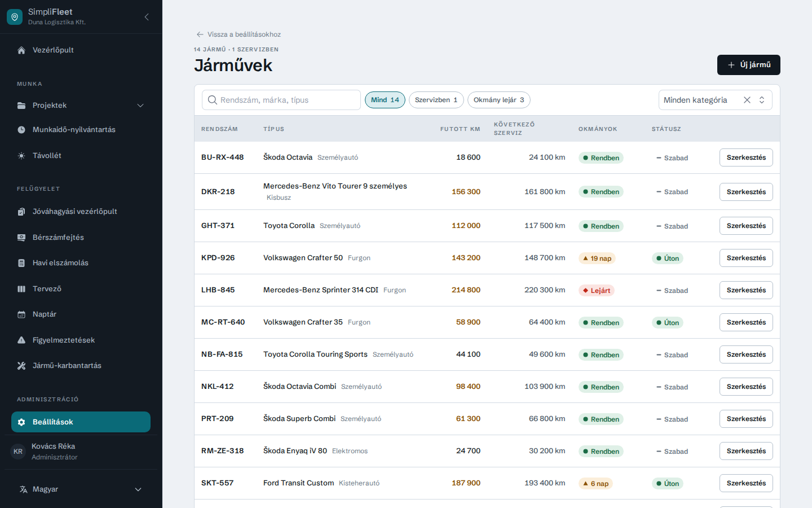Open Havi elszámolás menu item
The height and width of the screenshot is (508, 812).
tap(81, 263)
